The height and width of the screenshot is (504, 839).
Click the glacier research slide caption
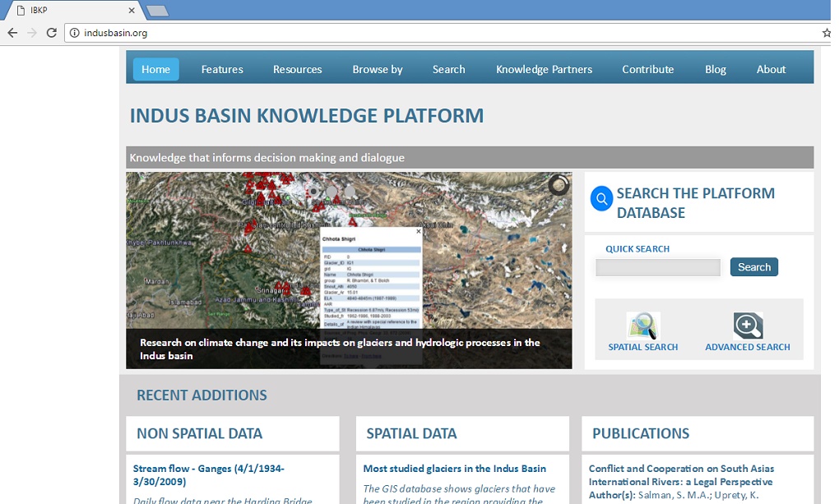click(340, 349)
